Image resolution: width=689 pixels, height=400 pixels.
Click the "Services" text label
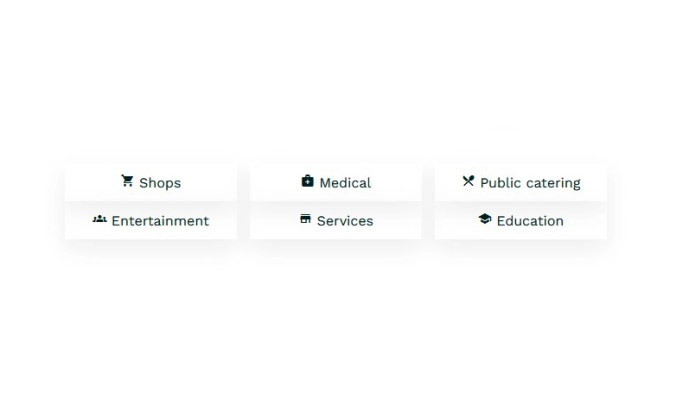(345, 221)
